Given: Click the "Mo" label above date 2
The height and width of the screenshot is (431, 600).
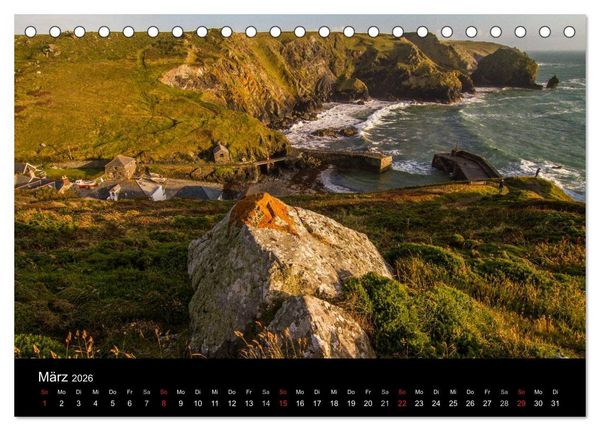Looking at the screenshot, I should click(x=61, y=392).
